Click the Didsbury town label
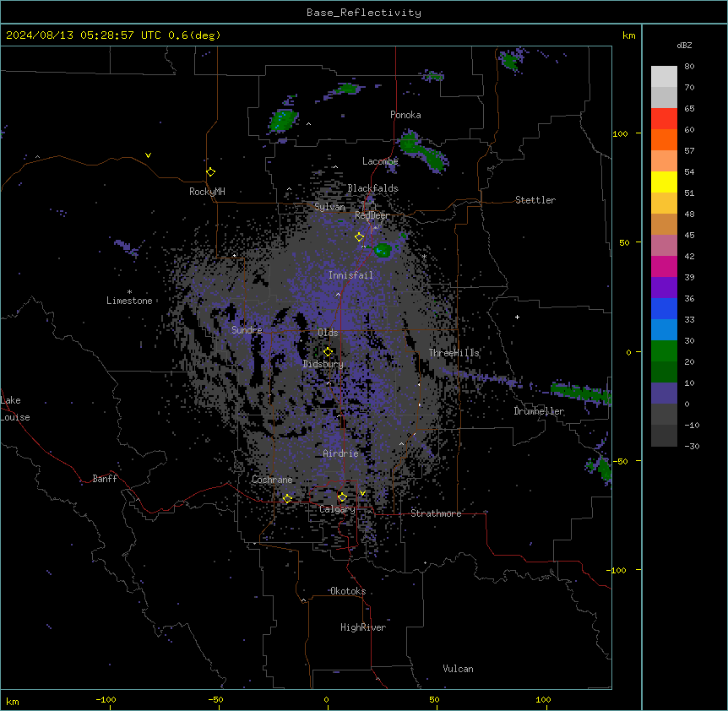 pos(323,364)
